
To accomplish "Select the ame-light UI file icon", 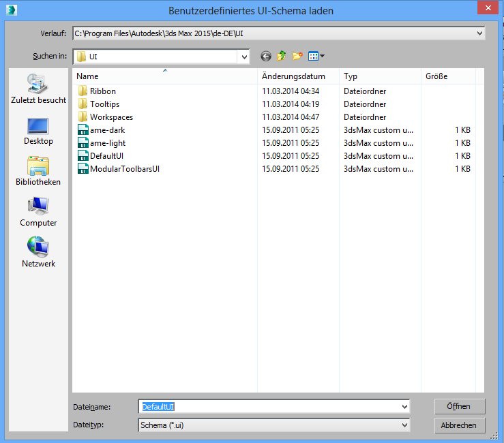I will coord(83,143).
